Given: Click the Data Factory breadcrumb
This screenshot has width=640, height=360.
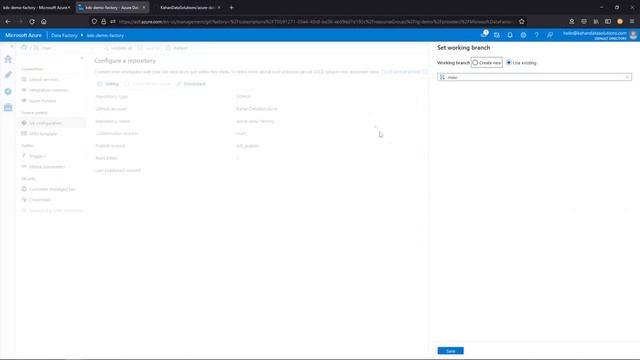Looking at the screenshot, I should pos(64,36).
